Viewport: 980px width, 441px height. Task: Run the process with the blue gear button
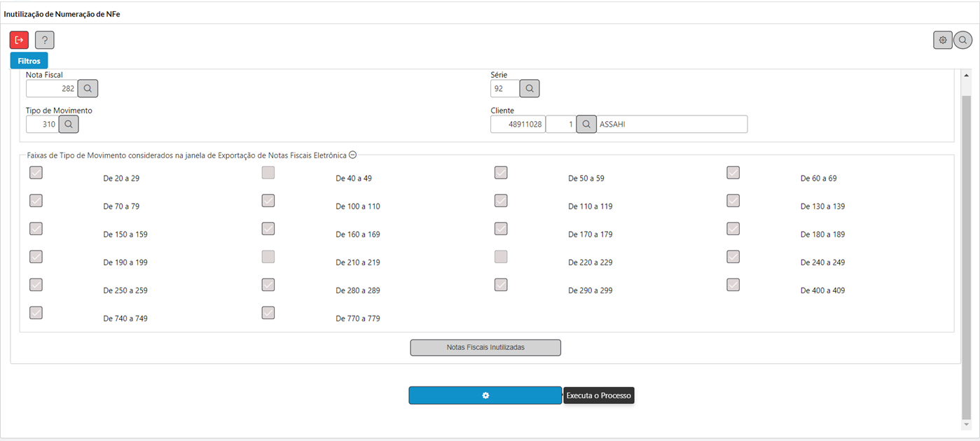(x=485, y=395)
